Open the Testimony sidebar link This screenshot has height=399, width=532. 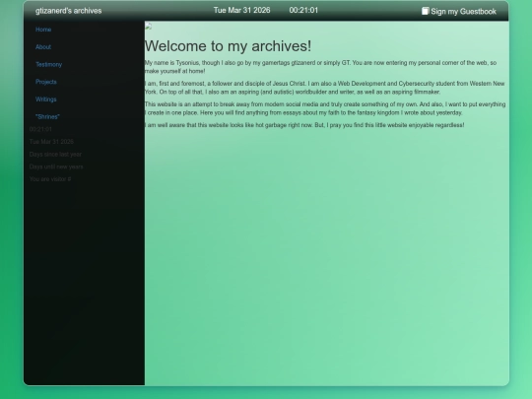(48, 64)
